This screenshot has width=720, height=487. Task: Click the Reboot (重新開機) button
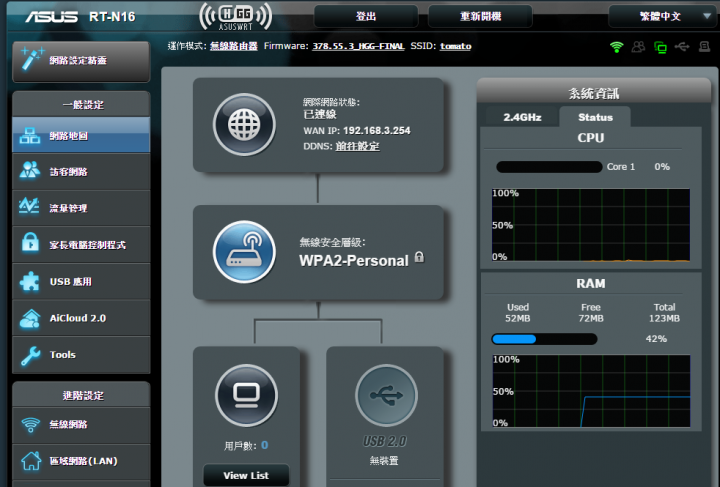click(480, 17)
